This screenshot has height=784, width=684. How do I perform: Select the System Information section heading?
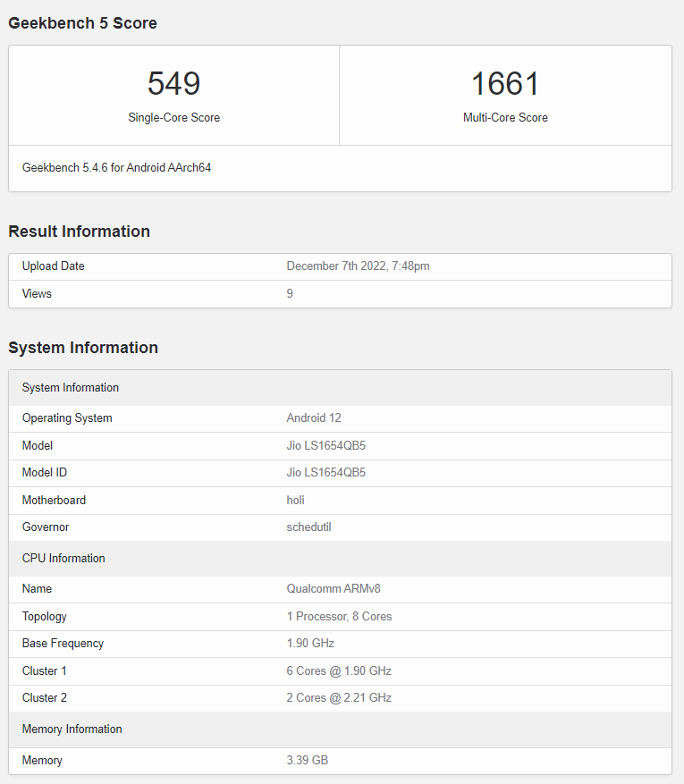[83, 348]
